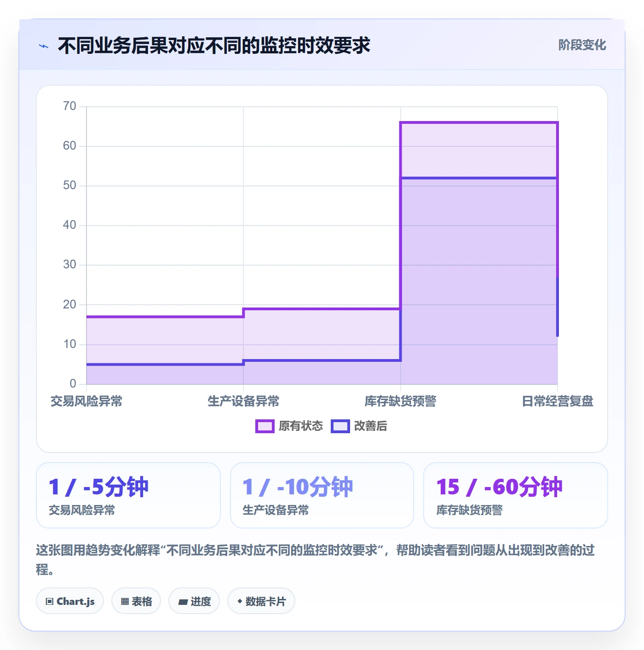Open the 15 / -60分钟 库存缺货预警 card
Image resolution: width=644 pixels, height=650 pixels.
(x=516, y=495)
